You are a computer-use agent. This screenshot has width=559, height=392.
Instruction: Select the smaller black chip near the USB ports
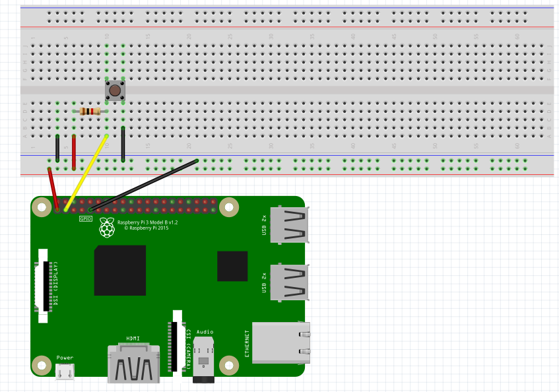(x=232, y=266)
